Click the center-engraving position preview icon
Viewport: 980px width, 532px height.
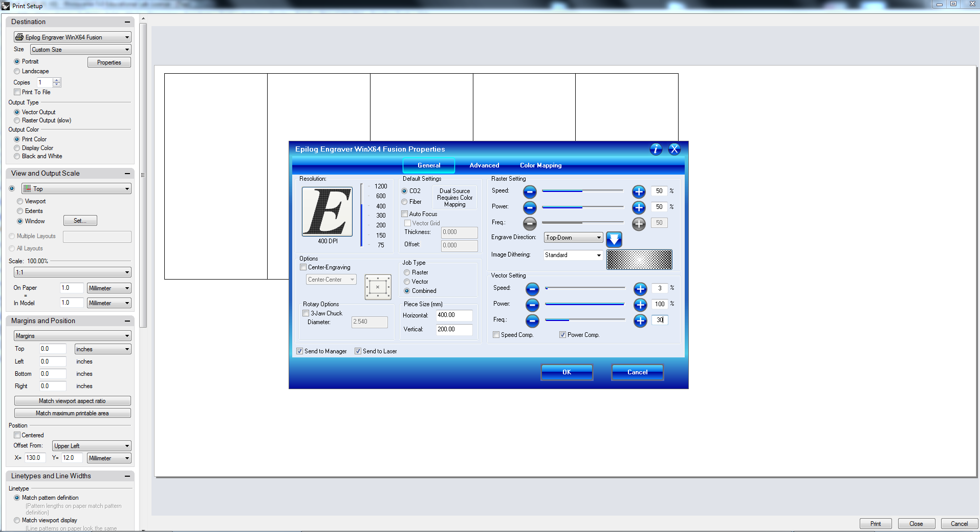[x=378, y=287]
